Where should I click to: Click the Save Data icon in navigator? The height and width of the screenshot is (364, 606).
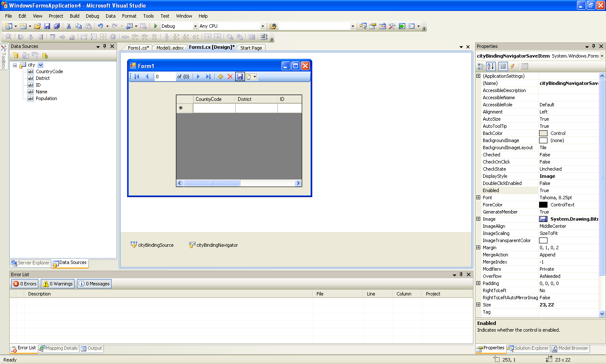click(x=240, y=76)
